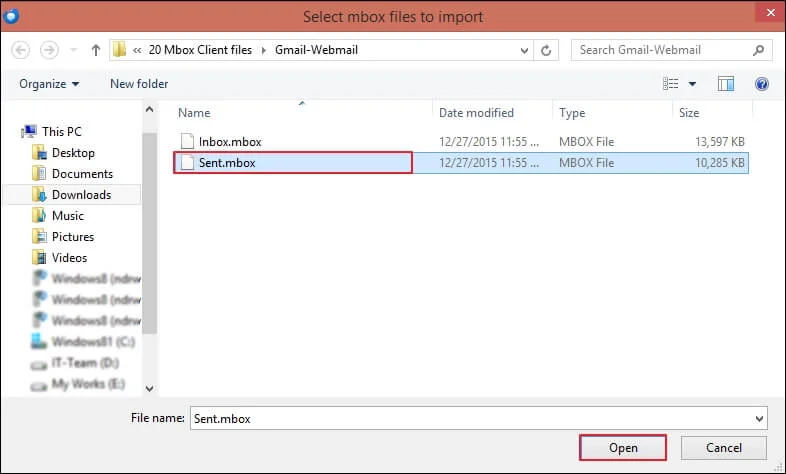Sort by Size column header
Viewport: 786px width, 474px height.
[x=689, y=113]
